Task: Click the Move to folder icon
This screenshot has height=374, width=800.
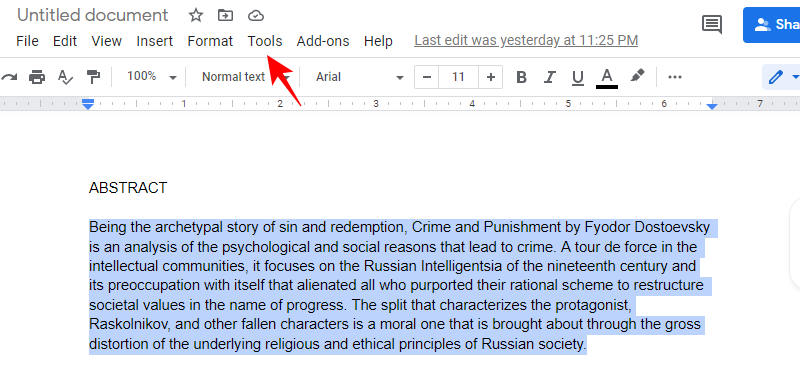Action: coord(226,15)
